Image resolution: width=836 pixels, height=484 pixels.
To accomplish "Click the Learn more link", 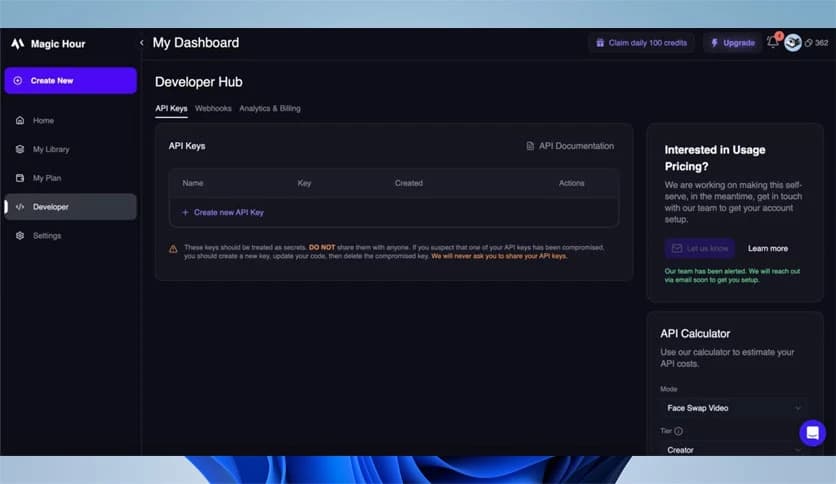I will pos(768,248).
